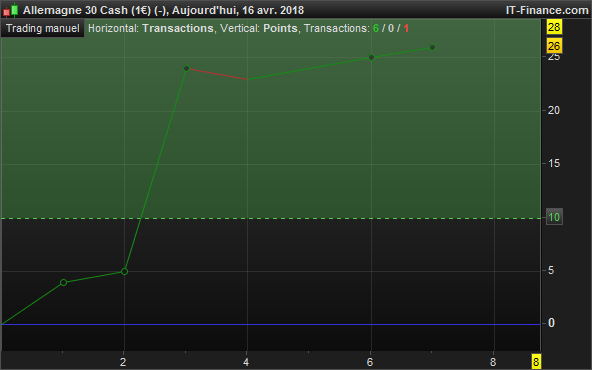592x370 pixels.
Task: Click the 6 on horizontal axis
Action: [x=370, y=362]
